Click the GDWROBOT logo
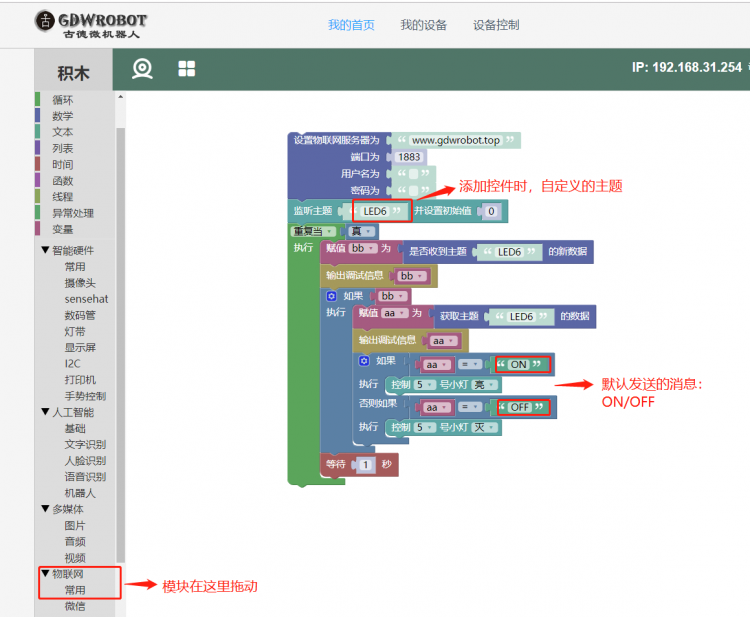750x617 pixels. tap(90, 24)
